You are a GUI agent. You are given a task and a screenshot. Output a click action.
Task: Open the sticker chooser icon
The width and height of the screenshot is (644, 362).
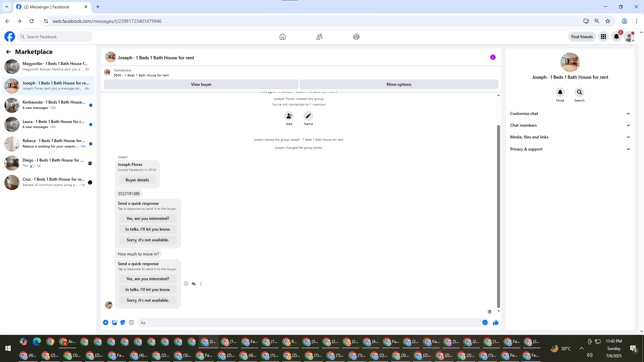click(123, 322)
